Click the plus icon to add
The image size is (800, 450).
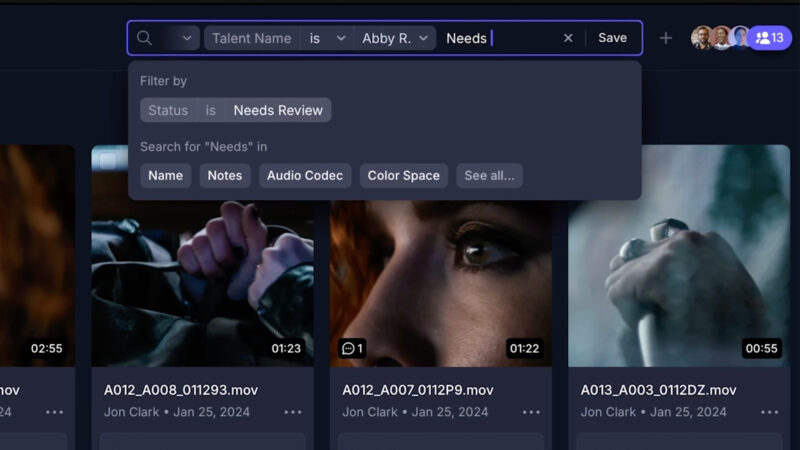tap(665, 38)
